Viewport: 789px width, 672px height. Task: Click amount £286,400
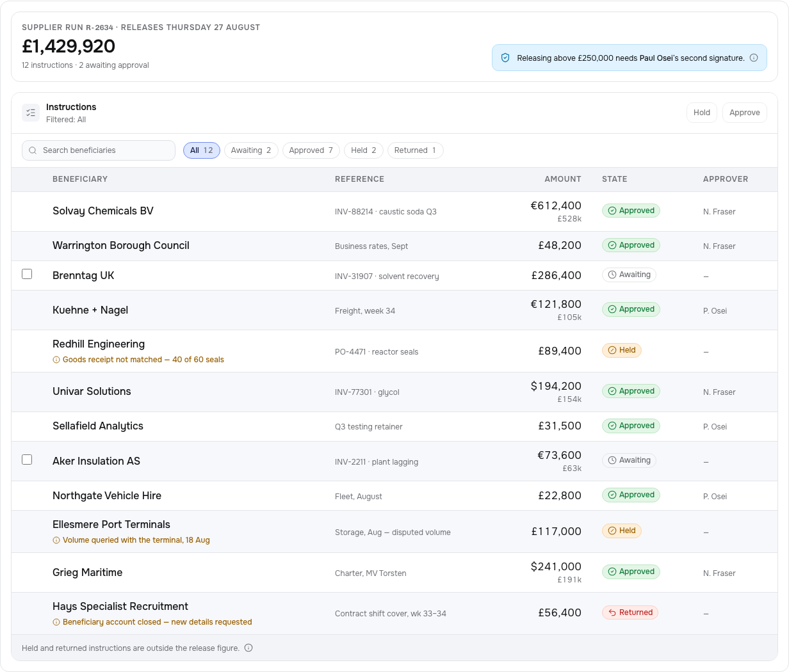557,276
